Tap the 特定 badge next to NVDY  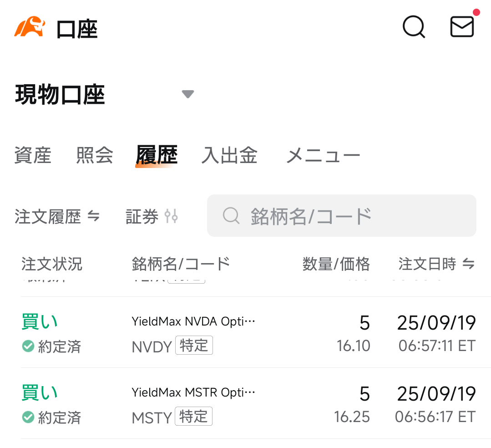[x=194, y=346]
